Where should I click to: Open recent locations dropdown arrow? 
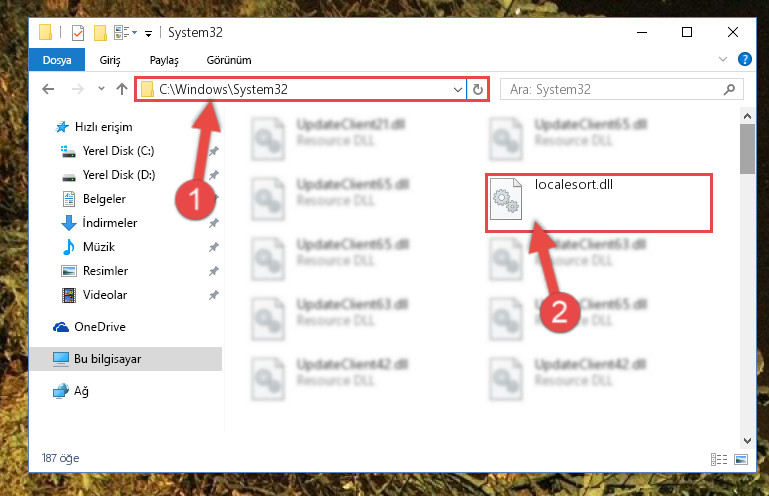[x=101, y=89]
